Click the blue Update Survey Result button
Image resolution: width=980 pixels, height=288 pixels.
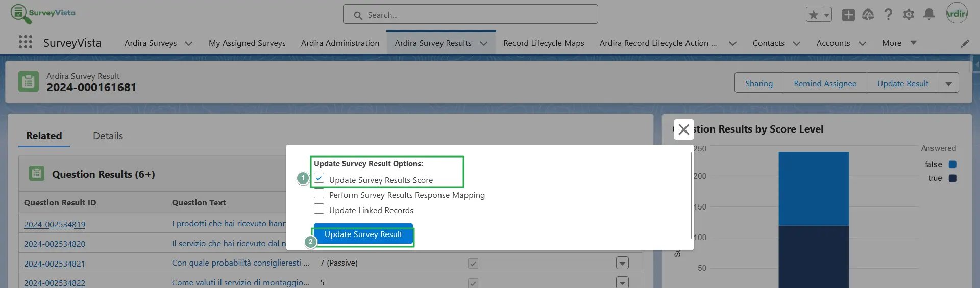point(363,234)
